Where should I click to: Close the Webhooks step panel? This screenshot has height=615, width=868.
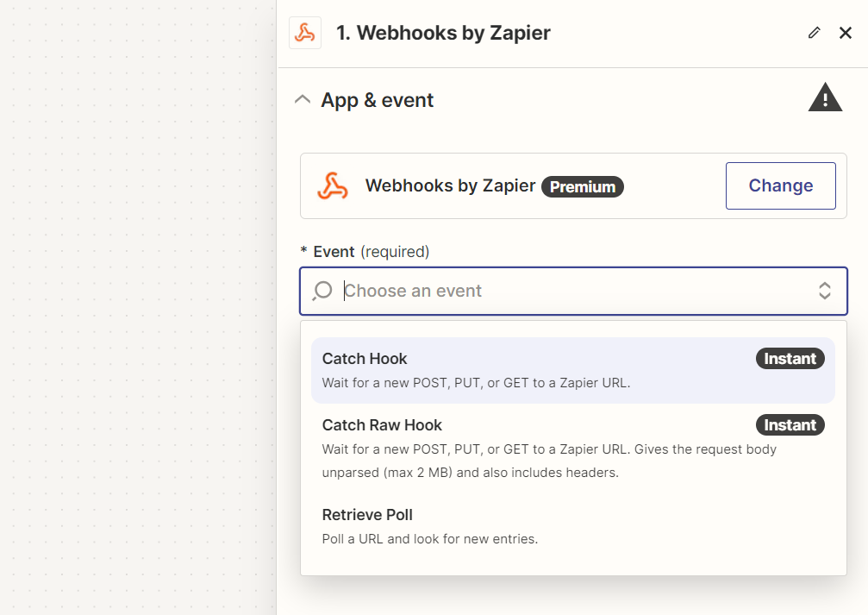[846, 34]
